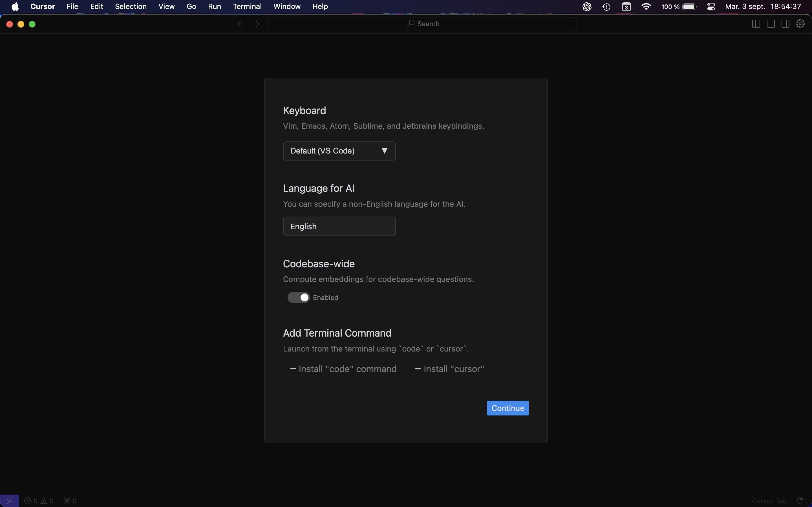The image size is (812, 507).
Task: Open the Terminal menu
Action: click(247, 6)
